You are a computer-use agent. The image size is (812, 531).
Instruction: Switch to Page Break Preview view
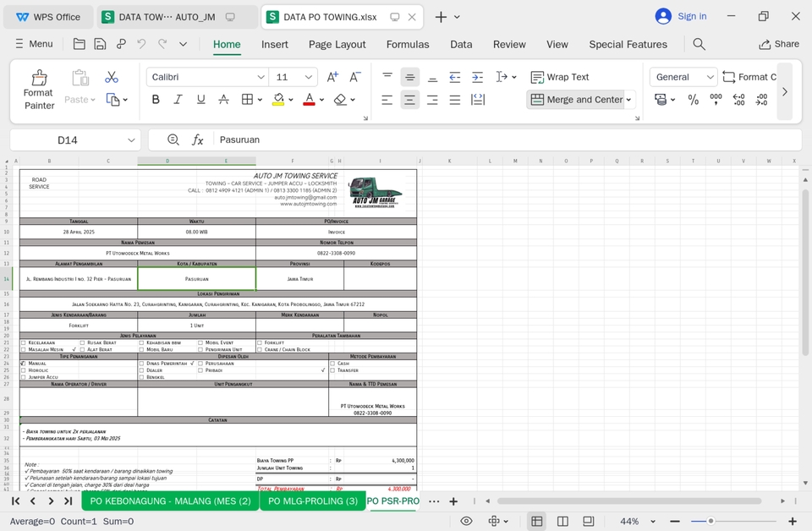pyautogui.click(x=563, y=521)
